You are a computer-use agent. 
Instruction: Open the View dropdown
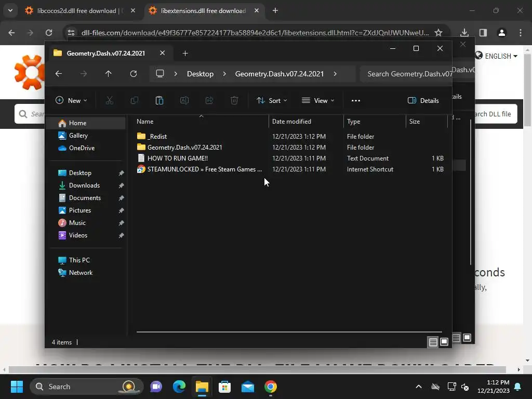coord(318,100)
